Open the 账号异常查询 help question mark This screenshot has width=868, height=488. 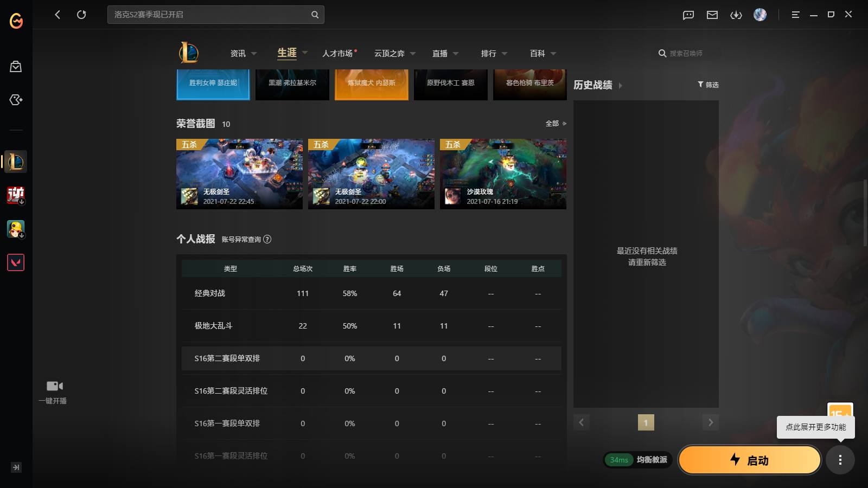click(267, 239)
